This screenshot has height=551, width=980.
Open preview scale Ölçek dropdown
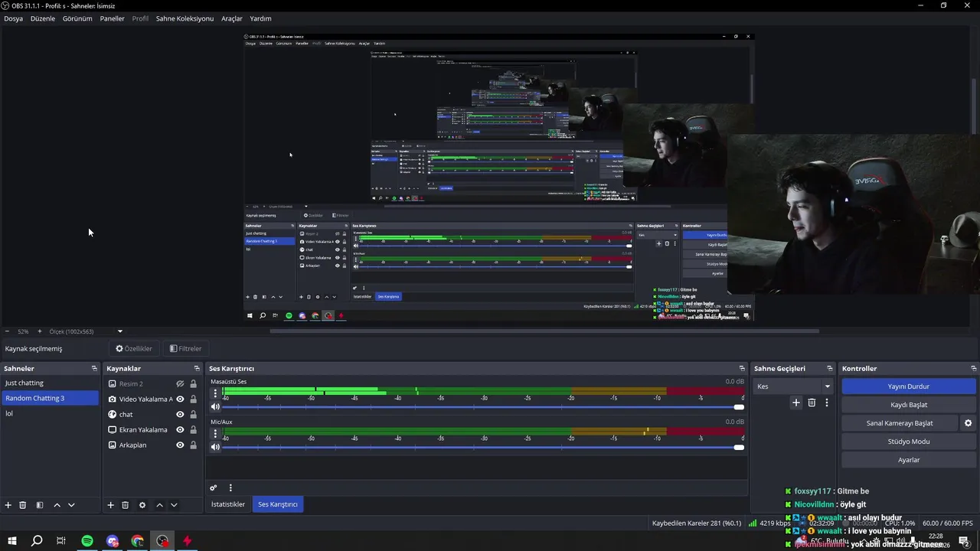[119, 331]
